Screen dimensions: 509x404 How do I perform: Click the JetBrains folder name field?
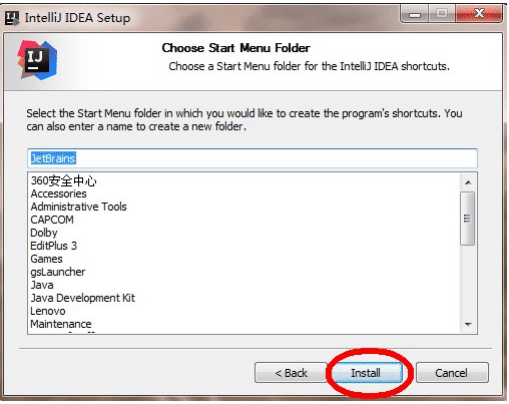252,158
